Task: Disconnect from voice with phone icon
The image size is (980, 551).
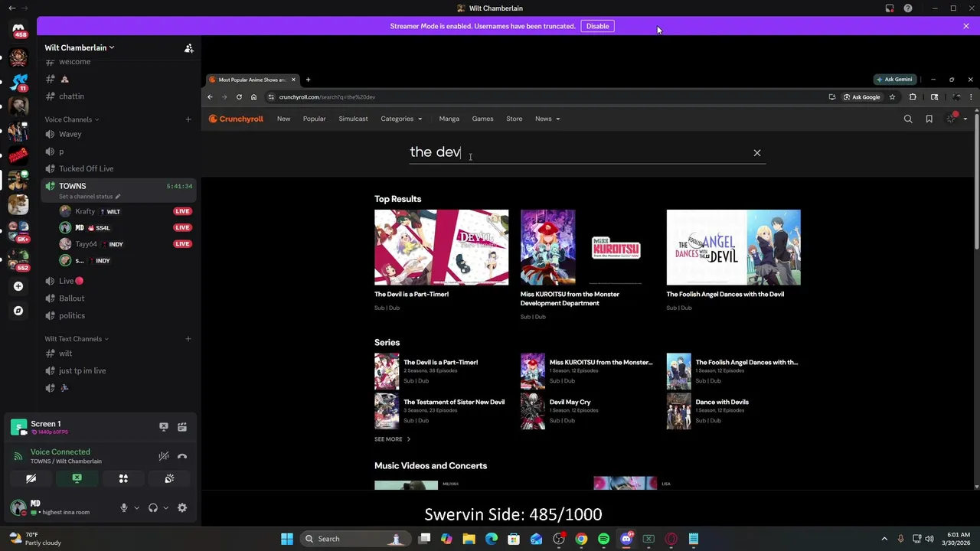Action: (182, 456)
